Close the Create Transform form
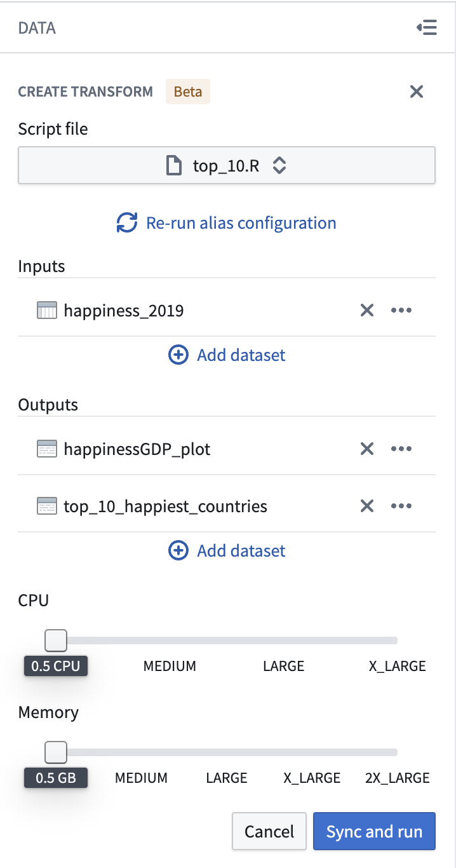This screenshot has width=456, height=868. click(x=417, y=92)
